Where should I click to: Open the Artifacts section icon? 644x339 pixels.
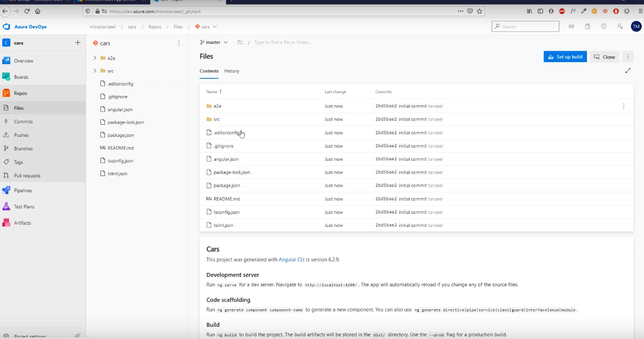(x=6, y=223)
